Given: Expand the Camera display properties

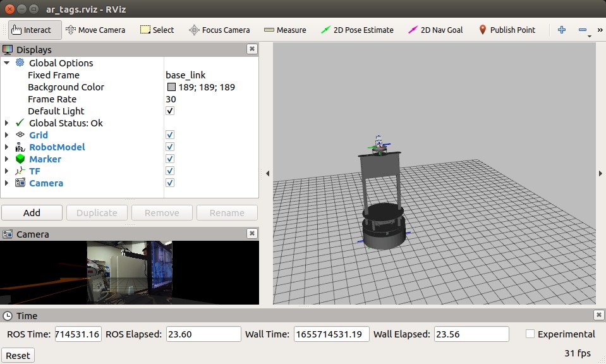Looking at the screenshot, I should point(6,183).
